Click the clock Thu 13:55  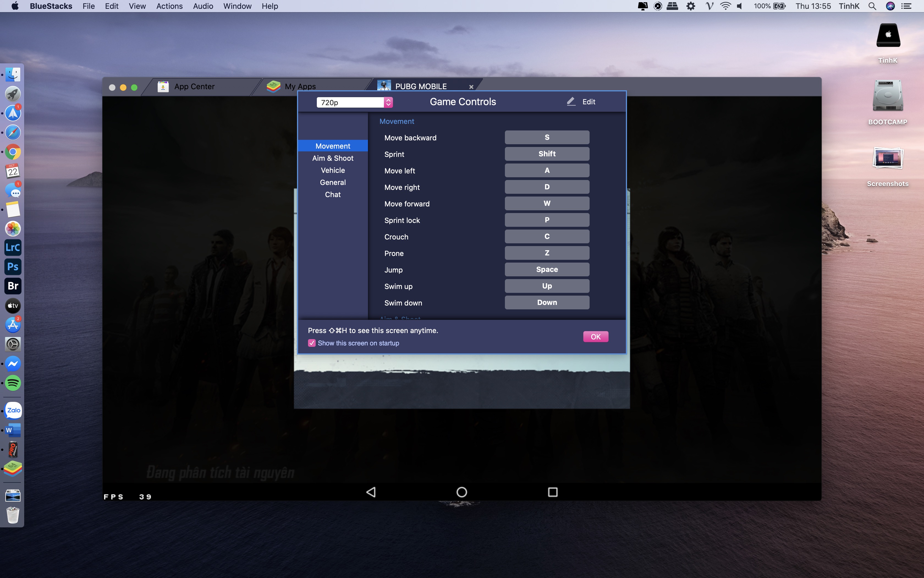click(813, 6)
